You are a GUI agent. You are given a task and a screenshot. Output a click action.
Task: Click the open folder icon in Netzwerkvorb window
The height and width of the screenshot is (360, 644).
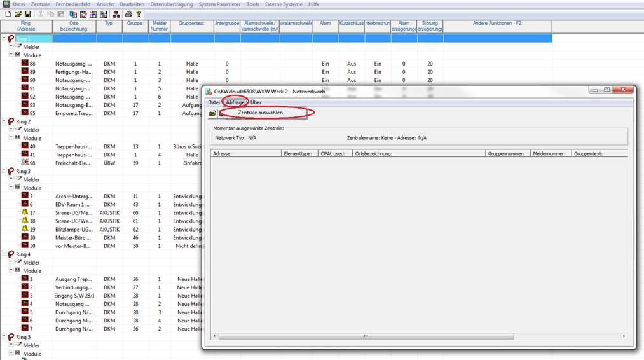click(212, 113)
